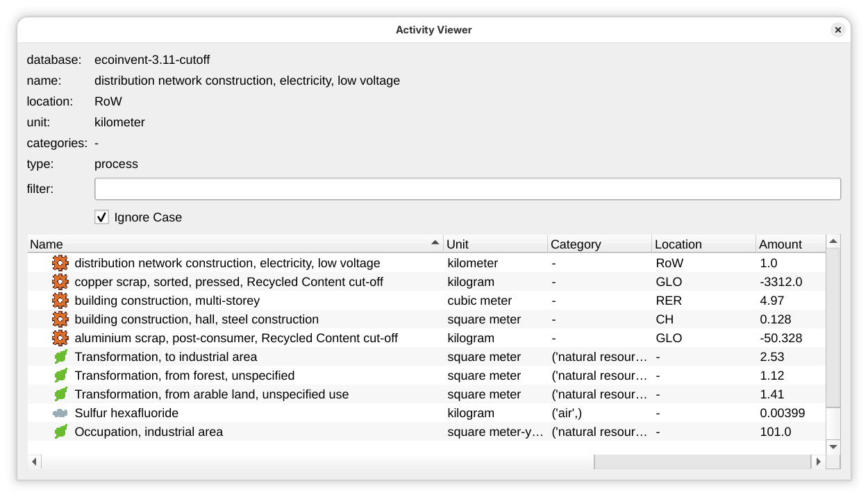Focus the filter input field
The height and width of the screenshot is (497, 868).
coord(467,189)
